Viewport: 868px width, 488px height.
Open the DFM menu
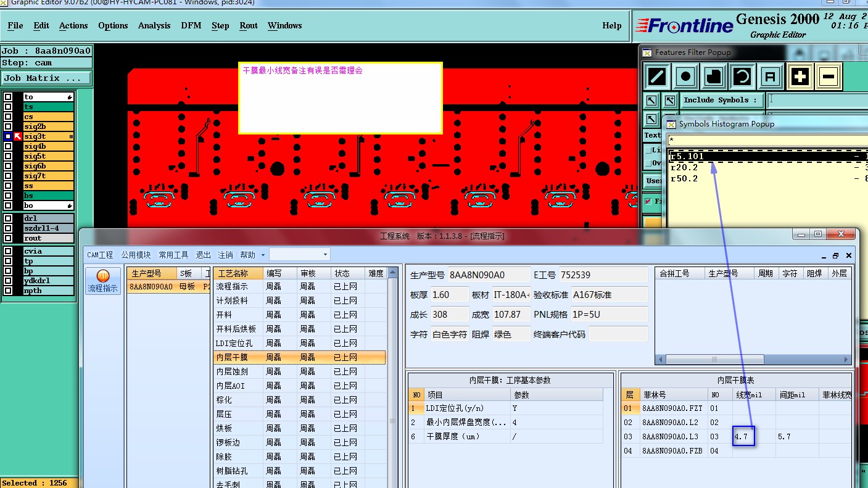pos(191,25)
